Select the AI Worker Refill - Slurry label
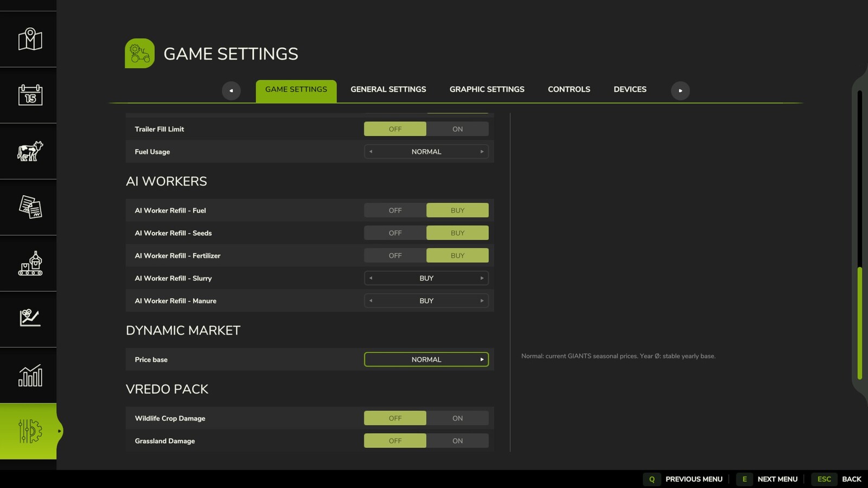 (x=173, y=278)
